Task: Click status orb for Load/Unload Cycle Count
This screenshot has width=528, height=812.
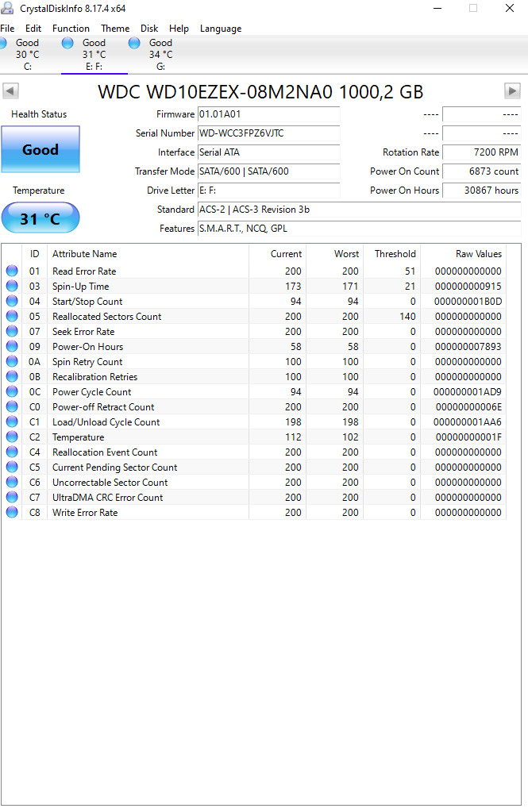Action: point(12,421)
